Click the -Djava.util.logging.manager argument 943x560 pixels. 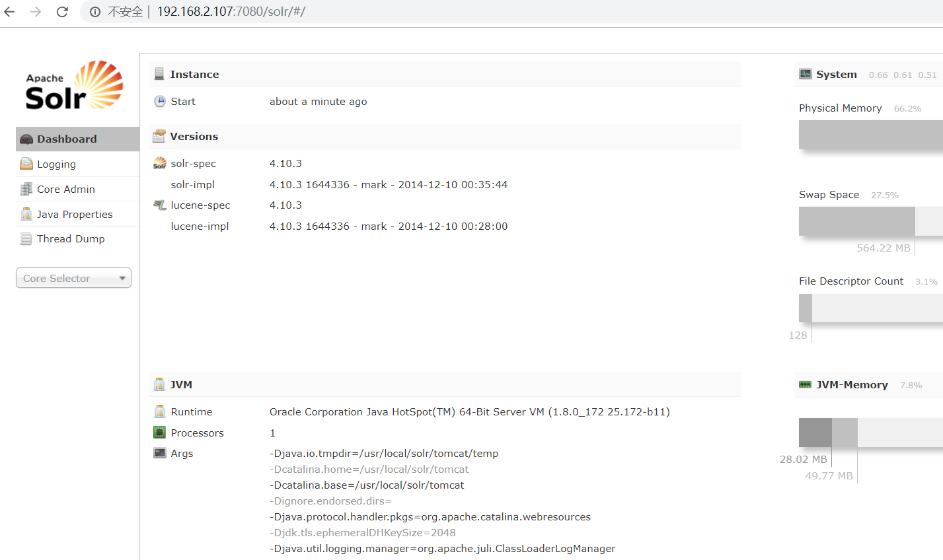click(443, 549)
